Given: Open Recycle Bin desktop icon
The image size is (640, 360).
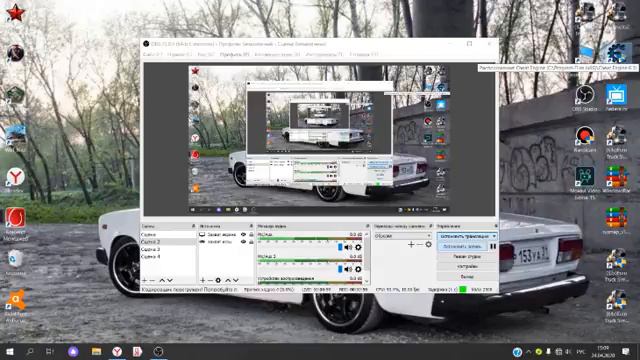Looking at the screenshot, I should [15, 261].
